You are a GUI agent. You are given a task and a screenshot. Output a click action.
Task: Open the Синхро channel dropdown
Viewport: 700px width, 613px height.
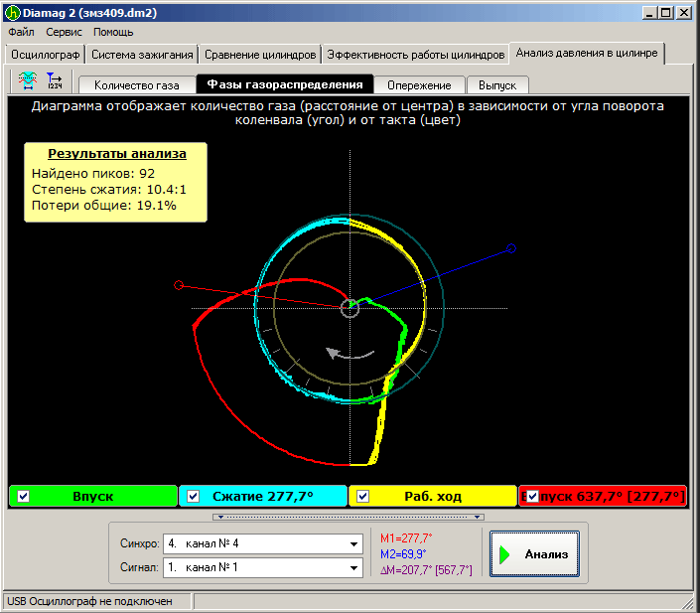(x=353, y=544)
